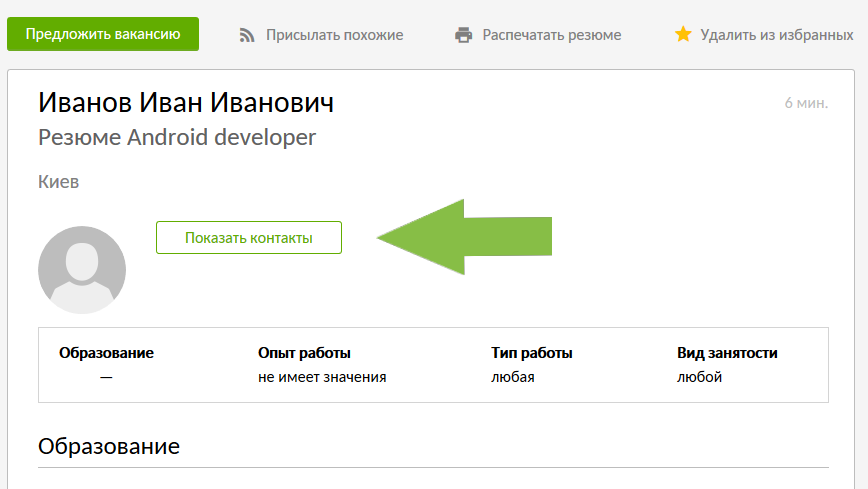Image resolution: width=868 pixels, height=489 pixels.
Task: Select the Распечатать резюме link
Action: [551, 35]
